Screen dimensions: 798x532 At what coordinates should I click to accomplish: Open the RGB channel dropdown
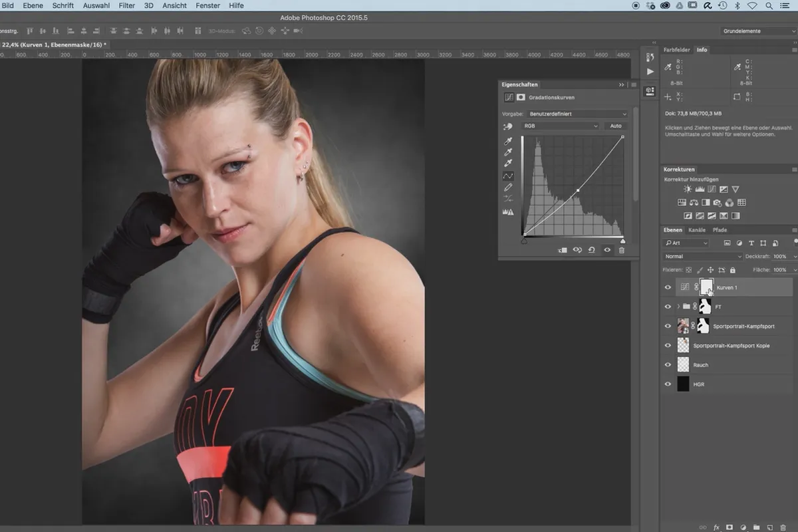560,126
